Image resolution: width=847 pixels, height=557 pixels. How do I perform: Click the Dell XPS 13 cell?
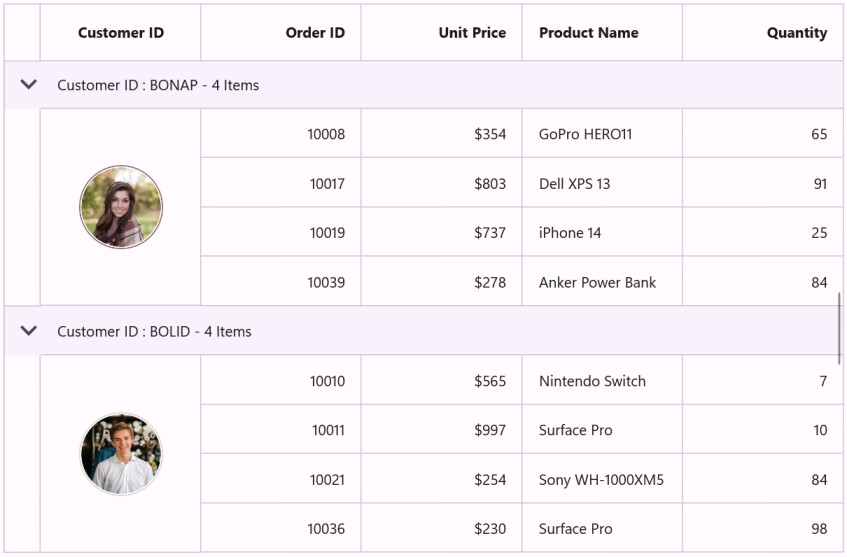[574, 184]
